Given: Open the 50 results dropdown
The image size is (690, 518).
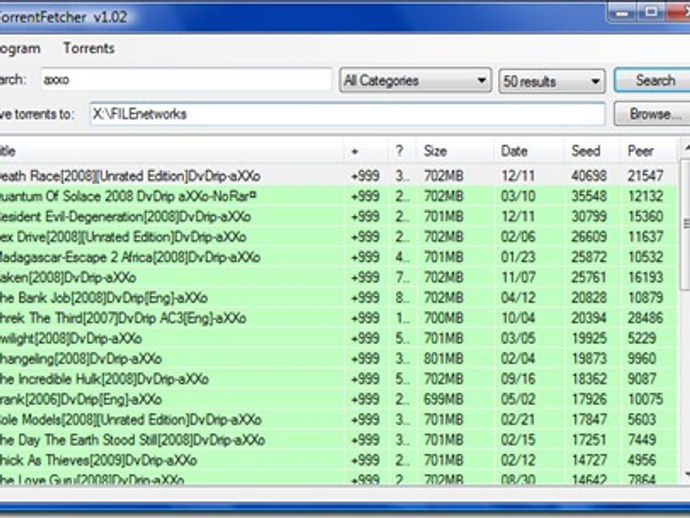Looking at the screenshot, I should 552,81.
